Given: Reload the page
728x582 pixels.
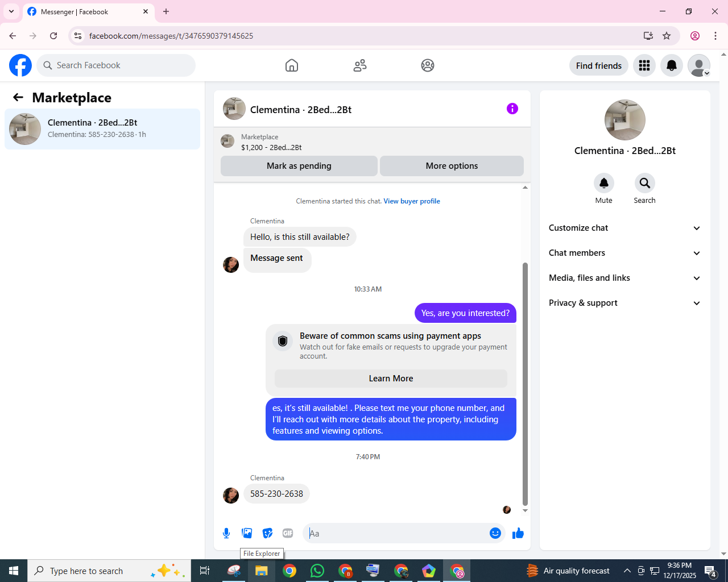Looking at the screenshot, I should tap(53, 36).
